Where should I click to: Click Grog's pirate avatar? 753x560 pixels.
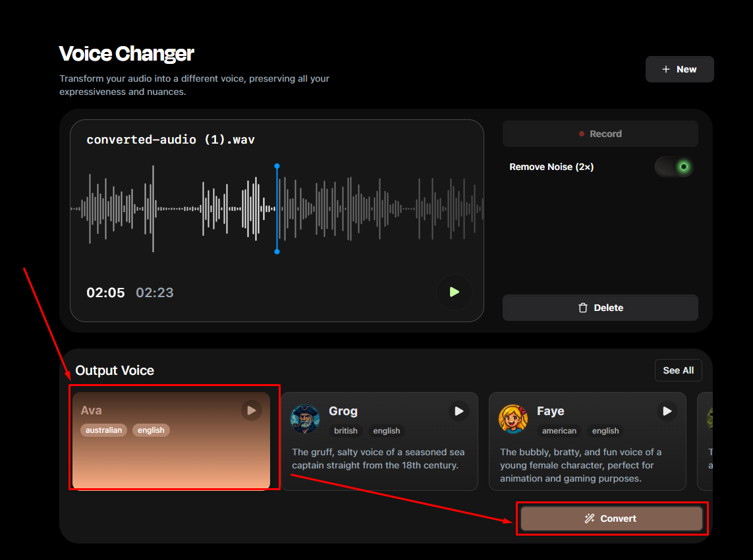(305, 419)
